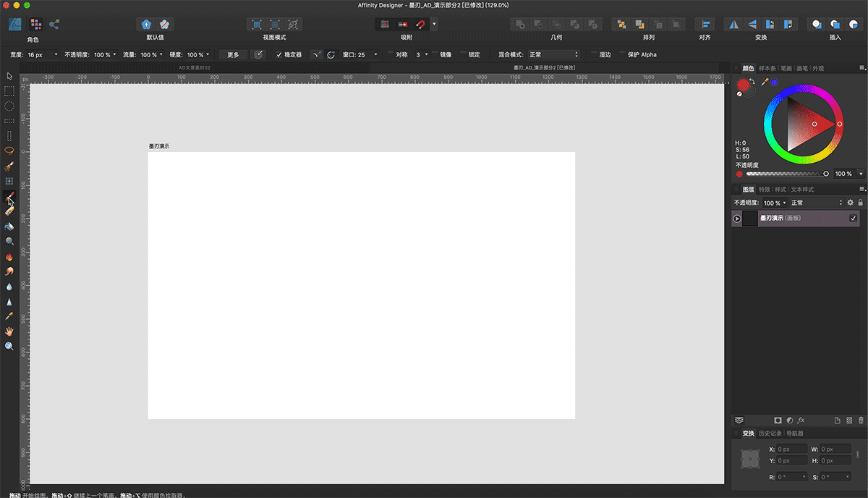Click the red primary color swatch
Screen dimensions: 868x498
click(x=743, y=85)
